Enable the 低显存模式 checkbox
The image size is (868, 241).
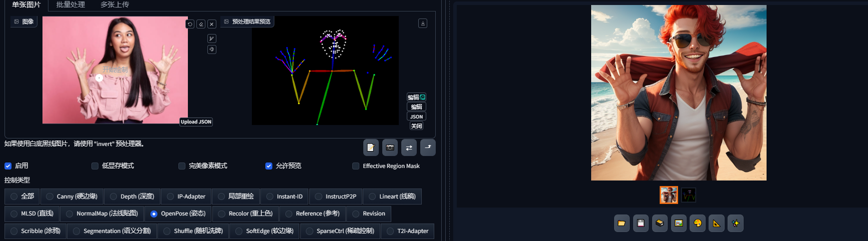[x=95, y=166]
